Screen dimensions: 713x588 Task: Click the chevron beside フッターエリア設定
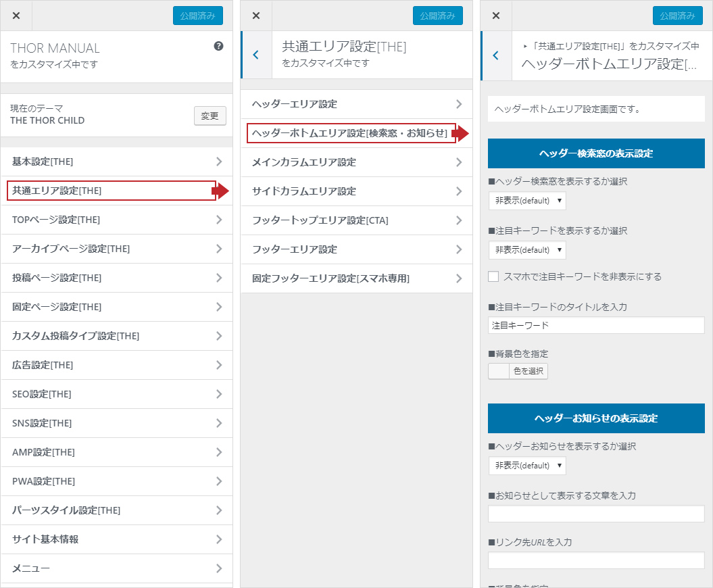459,249
